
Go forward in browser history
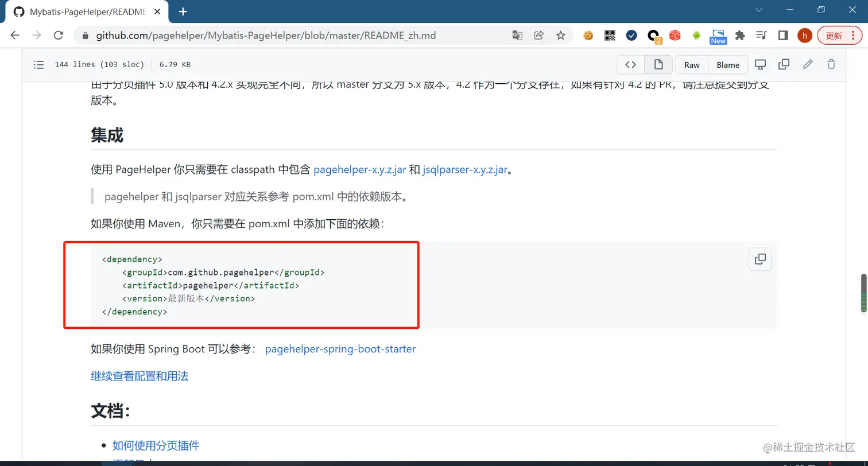pyautogui.click(x=37, y=36)
